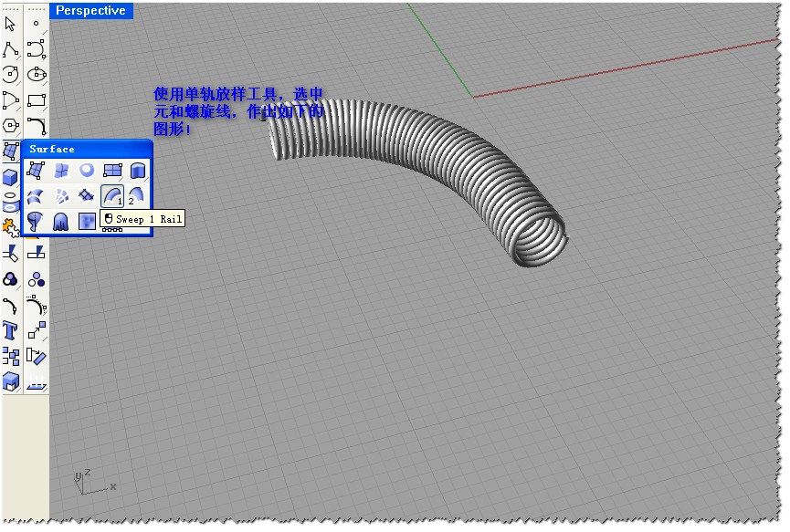This screenshot has width=790, height=532.
Task: Select the Rectangle tool
Action: [x=37, y=100]
